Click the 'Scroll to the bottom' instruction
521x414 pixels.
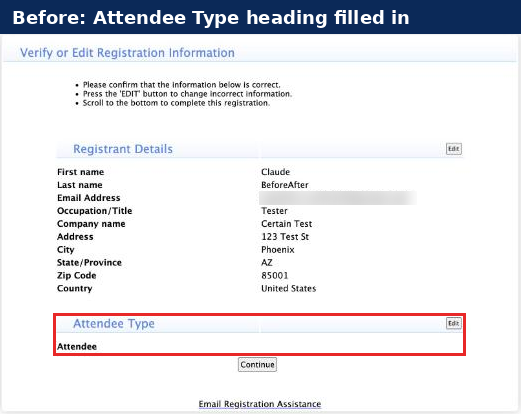[x=176, y=103]
